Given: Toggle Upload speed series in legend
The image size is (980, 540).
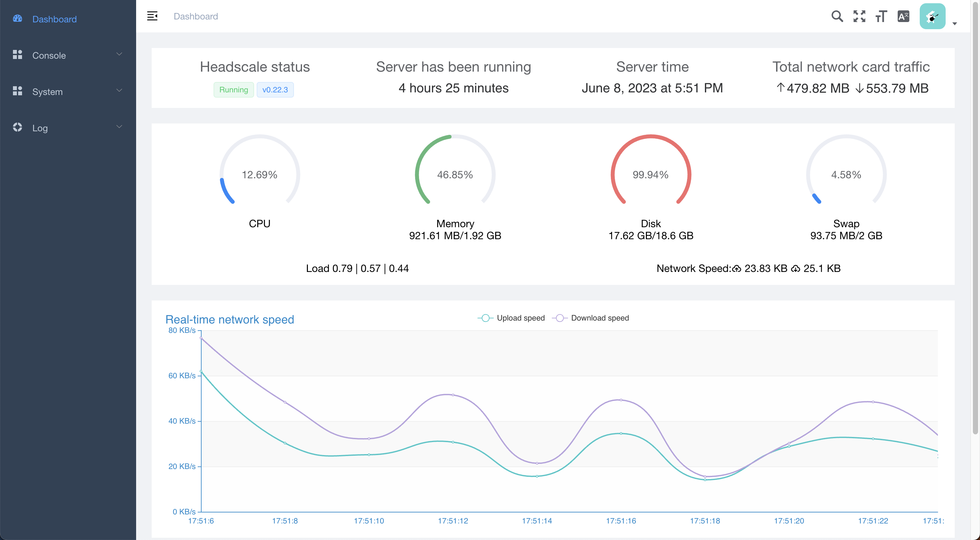Looking at the screenshot, I should [x=511, y=318].
